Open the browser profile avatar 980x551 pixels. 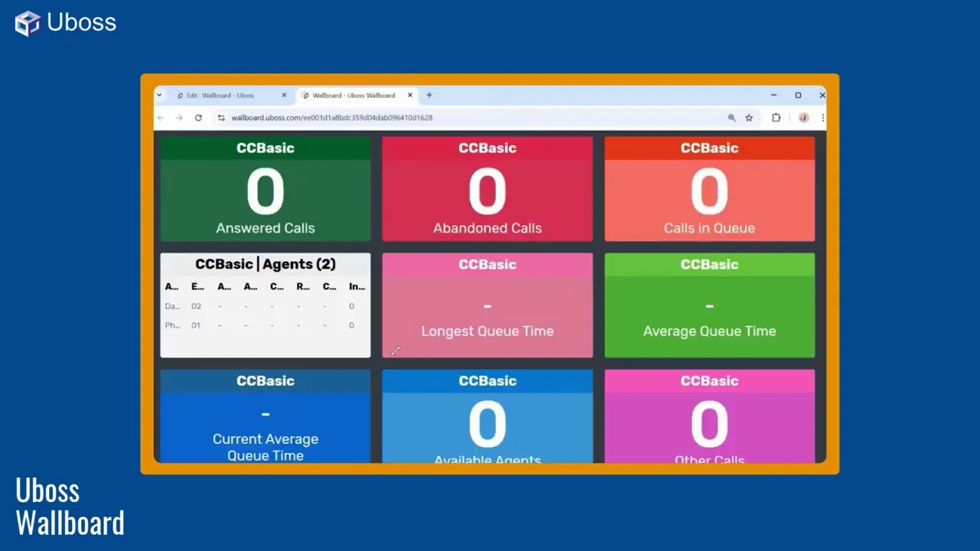(803, 118)
